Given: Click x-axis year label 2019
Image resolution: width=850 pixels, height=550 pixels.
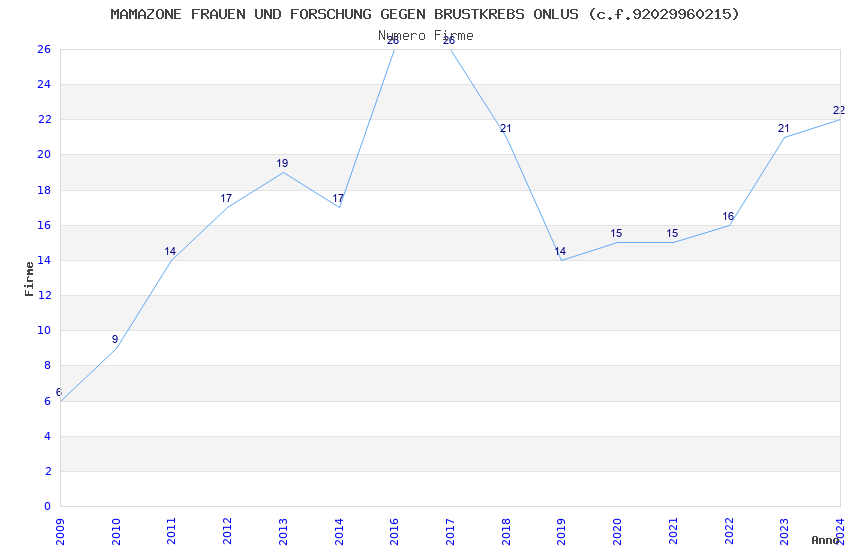Looking at the screenshot, I should pos(562,532).
